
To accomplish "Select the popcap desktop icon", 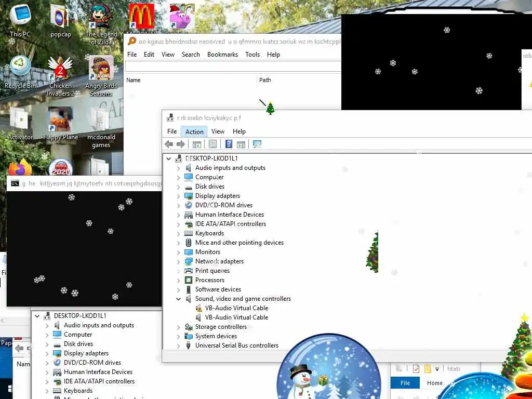I will (x=60, y=21).
